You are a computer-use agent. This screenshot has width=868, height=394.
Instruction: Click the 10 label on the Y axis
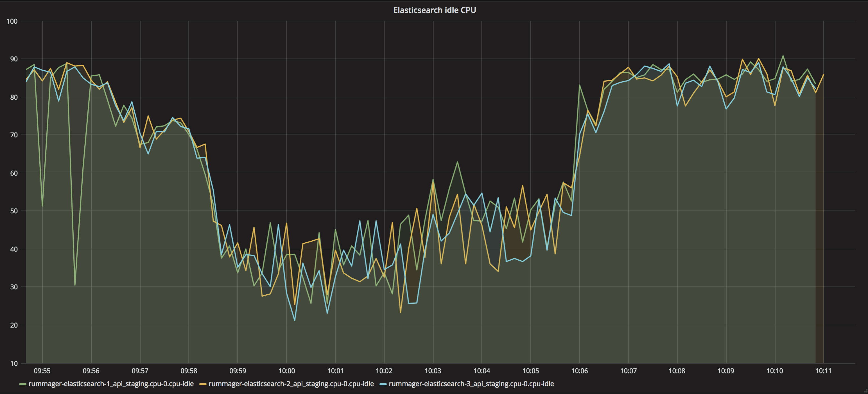tap(13, 363)
